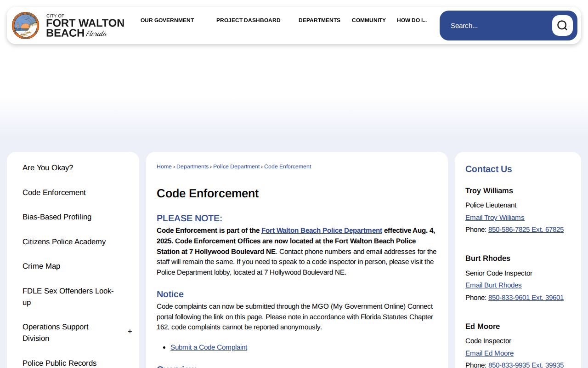Click the Notice section heading
This screenshot has width=588, height=368.
[170, 294]
